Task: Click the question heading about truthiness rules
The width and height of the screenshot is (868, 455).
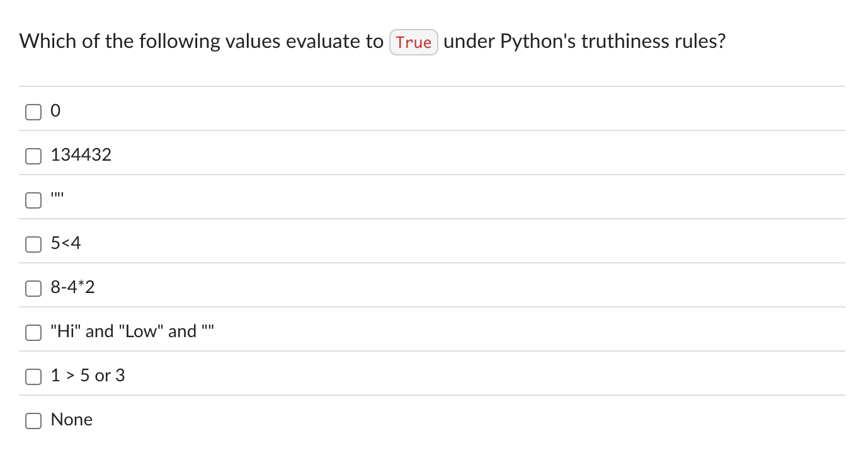Action: click(x=372, y=41)
